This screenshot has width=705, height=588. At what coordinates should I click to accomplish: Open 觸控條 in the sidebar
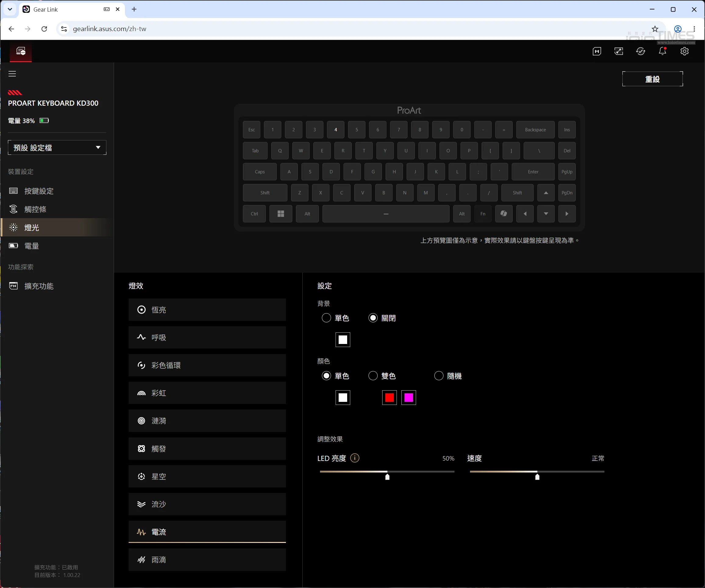(57, 209)
